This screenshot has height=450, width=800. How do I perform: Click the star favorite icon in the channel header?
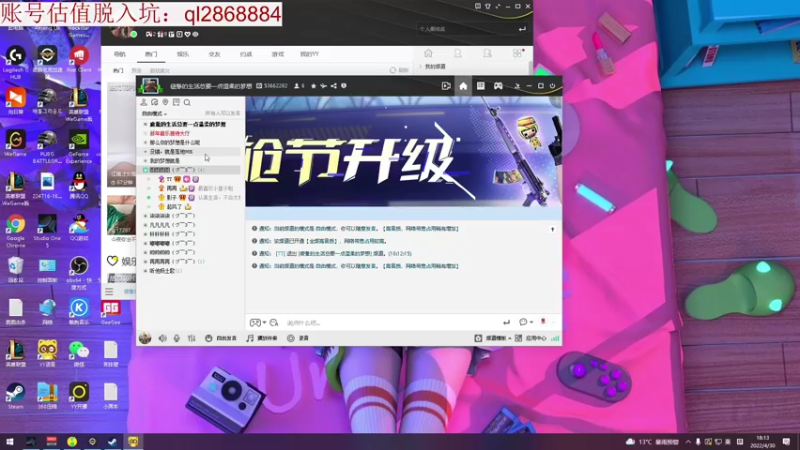[313, 86]
